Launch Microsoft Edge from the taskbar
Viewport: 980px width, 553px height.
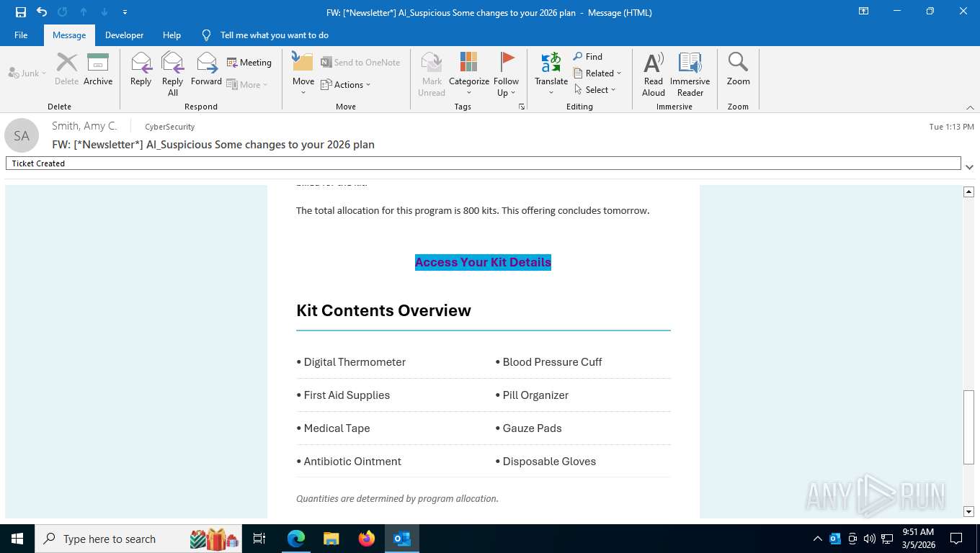pos(295,539)
